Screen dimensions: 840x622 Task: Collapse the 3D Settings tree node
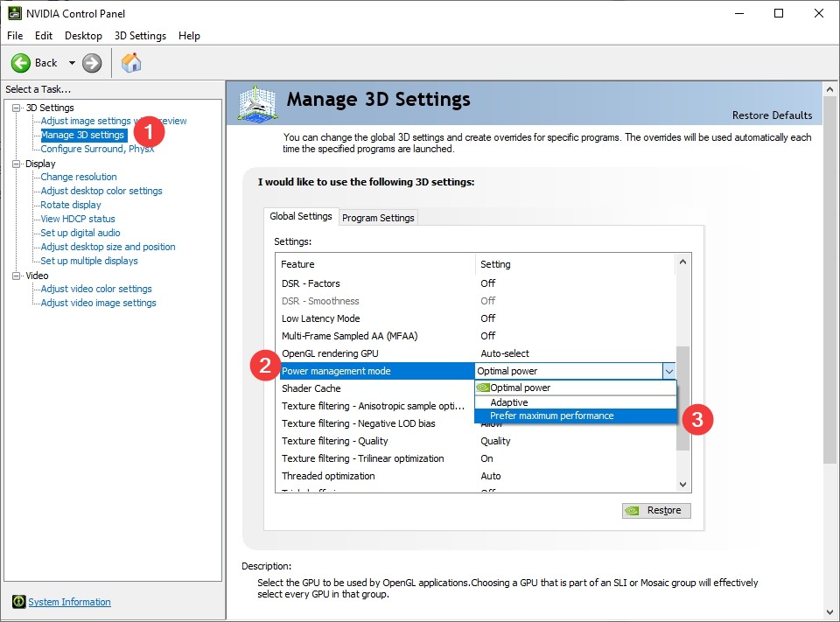(x=17, y=108)
